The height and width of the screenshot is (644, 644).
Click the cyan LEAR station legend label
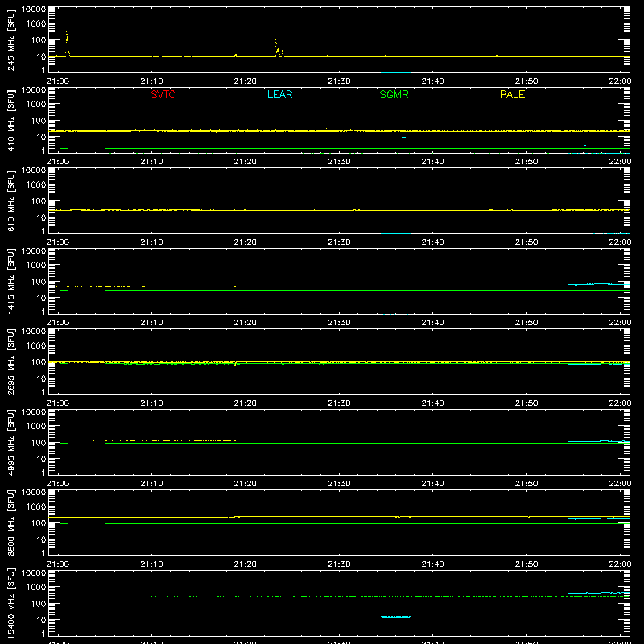279,94
